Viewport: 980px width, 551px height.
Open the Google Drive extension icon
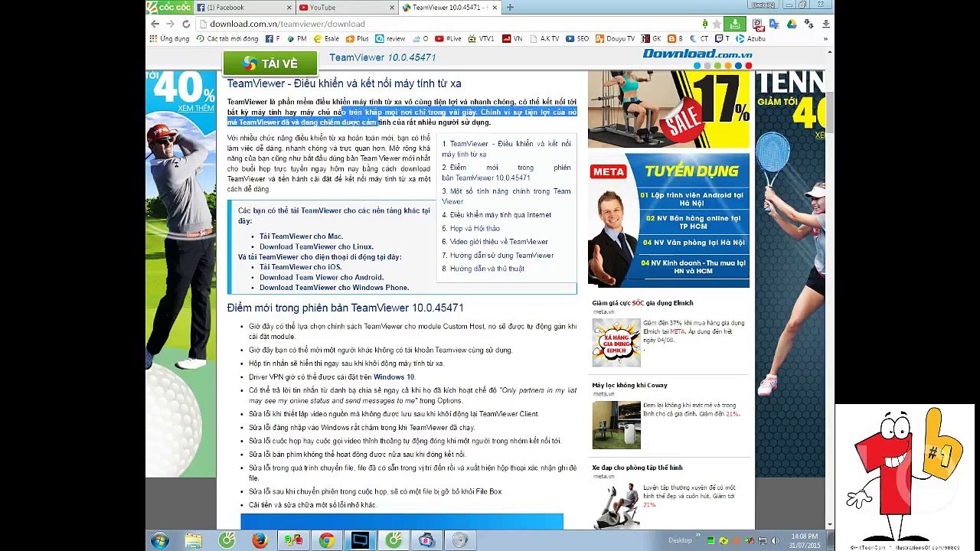tap(791, 24)
